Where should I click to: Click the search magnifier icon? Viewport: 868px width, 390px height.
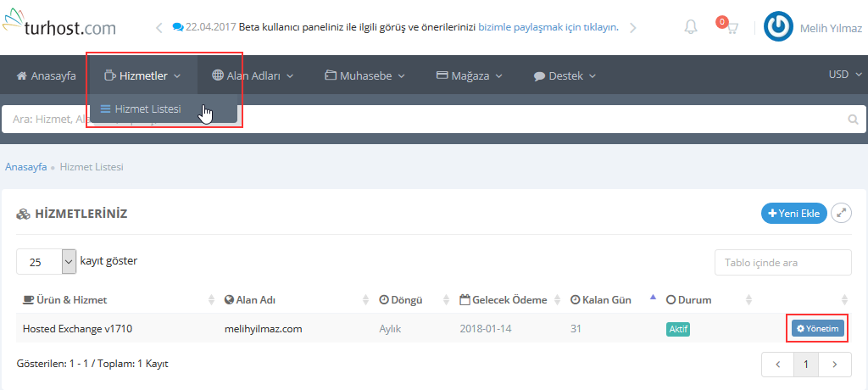click(853, 120)
